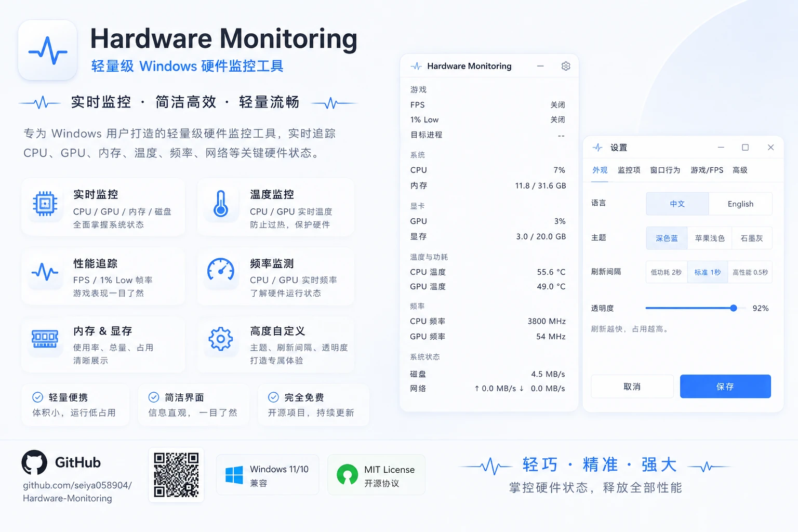The height and width of the screenshot is (532, 798).
Task: Open settings via gear icon in monitor window
Action: (566, 66)
